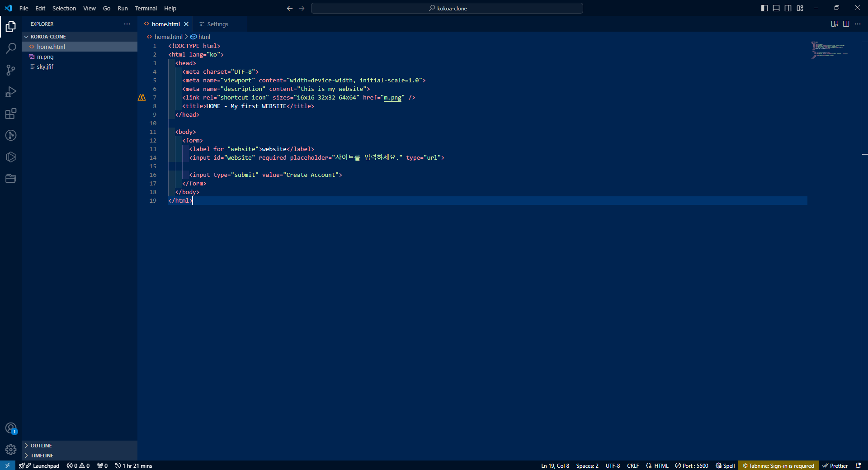The height and width of the screenshot is (470, 868).
Task: Click Ln 19, Col 8 cursor position
Action: coord(555,465)
